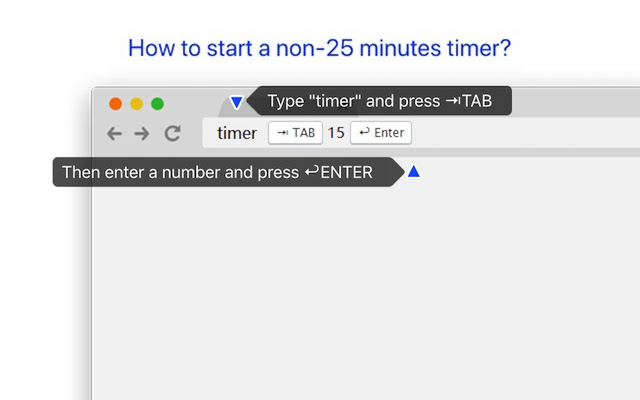Select the 'Type "timer" and press TAB' tooltip
640x400 pixels.
[380, 101]
